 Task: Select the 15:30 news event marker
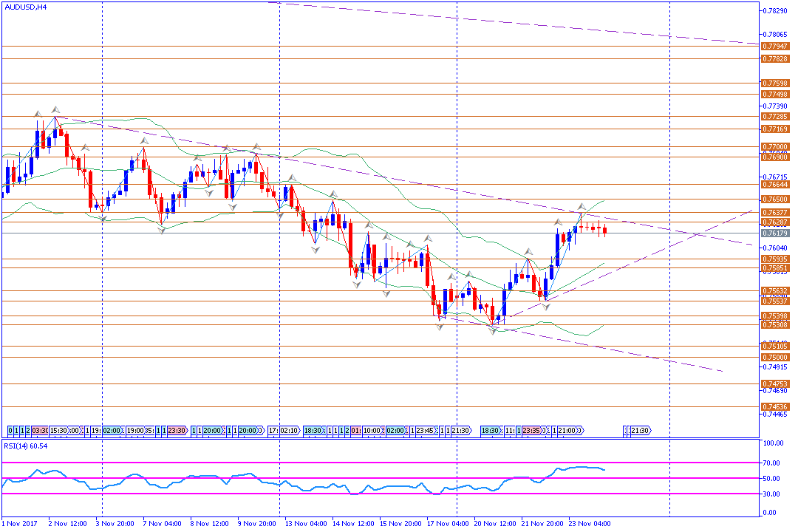(58, 431)
